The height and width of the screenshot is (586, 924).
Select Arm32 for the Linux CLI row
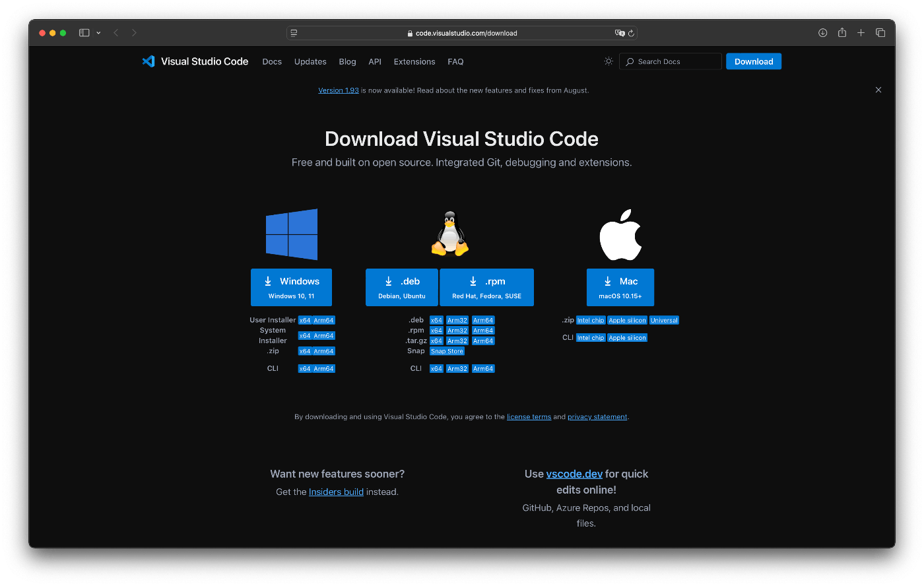click(x=457, y=369)
